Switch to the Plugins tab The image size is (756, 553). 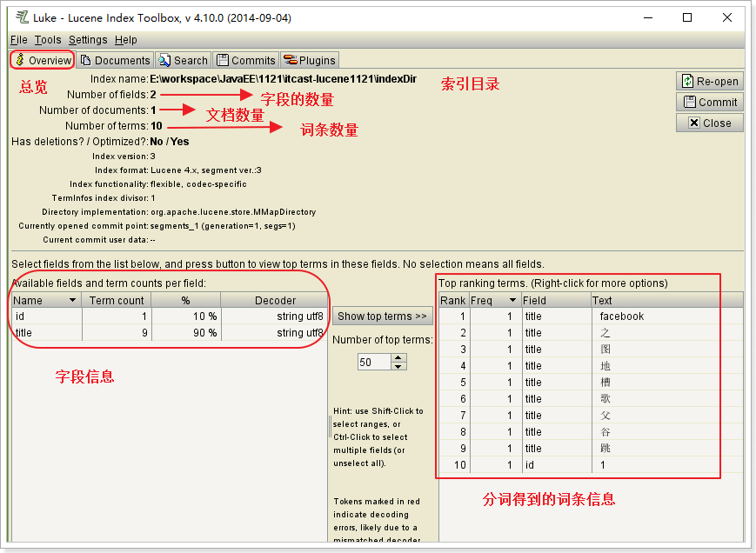(310, 60)
